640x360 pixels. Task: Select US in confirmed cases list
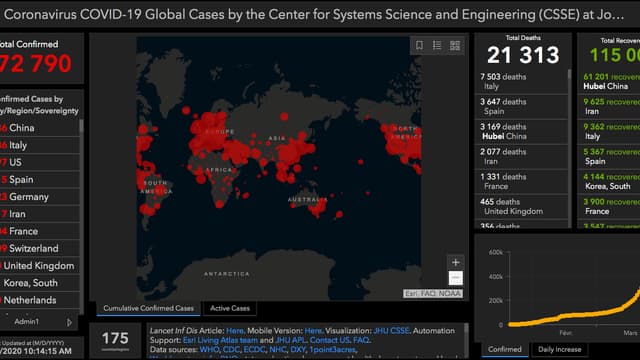point(40,162)
